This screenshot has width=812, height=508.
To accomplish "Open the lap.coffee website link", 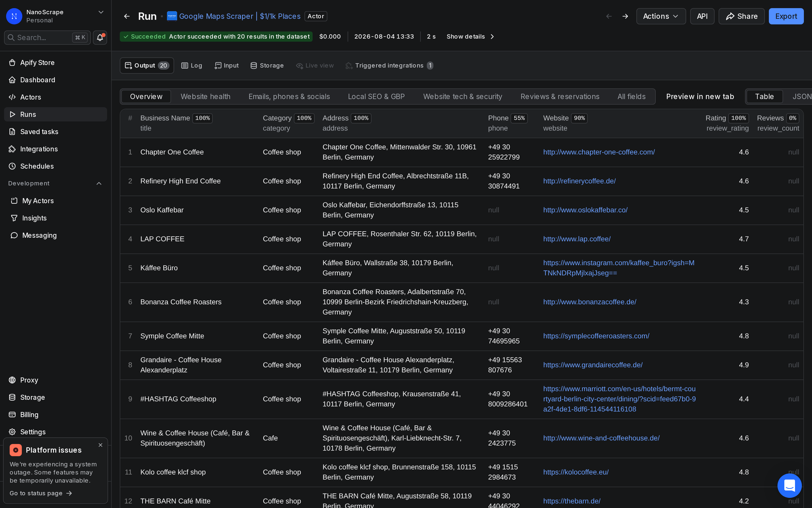I will pyautogui.click(x=577, y=239).
